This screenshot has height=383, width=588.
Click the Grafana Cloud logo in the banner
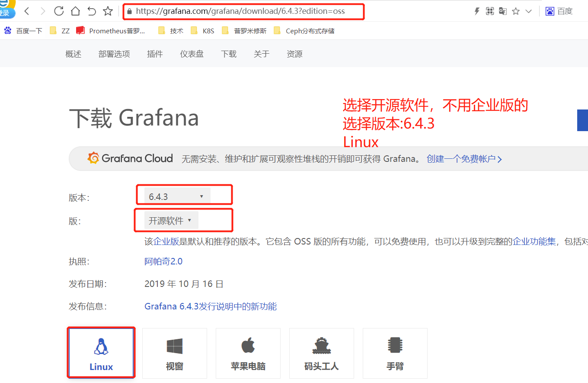pos(130,158)
